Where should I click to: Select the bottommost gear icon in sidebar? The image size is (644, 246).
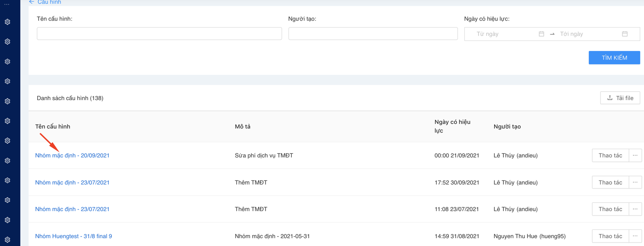pyautogui.click(x=7, y=240)
